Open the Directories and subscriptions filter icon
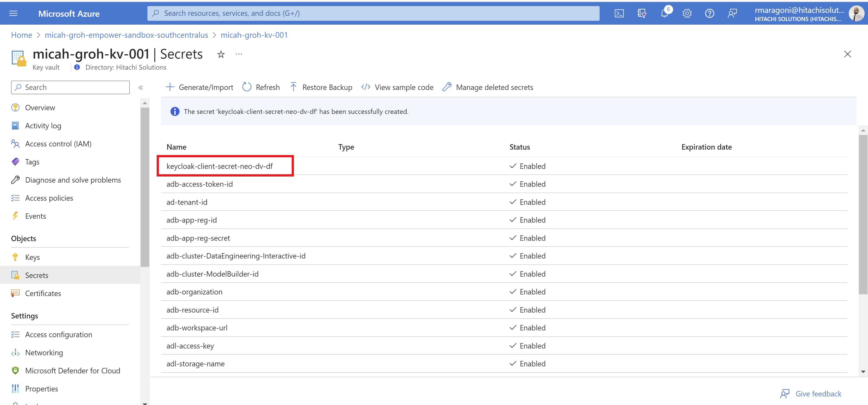Image resolution: width=868 pixels, height=405 pixels. tap(642, 14)
